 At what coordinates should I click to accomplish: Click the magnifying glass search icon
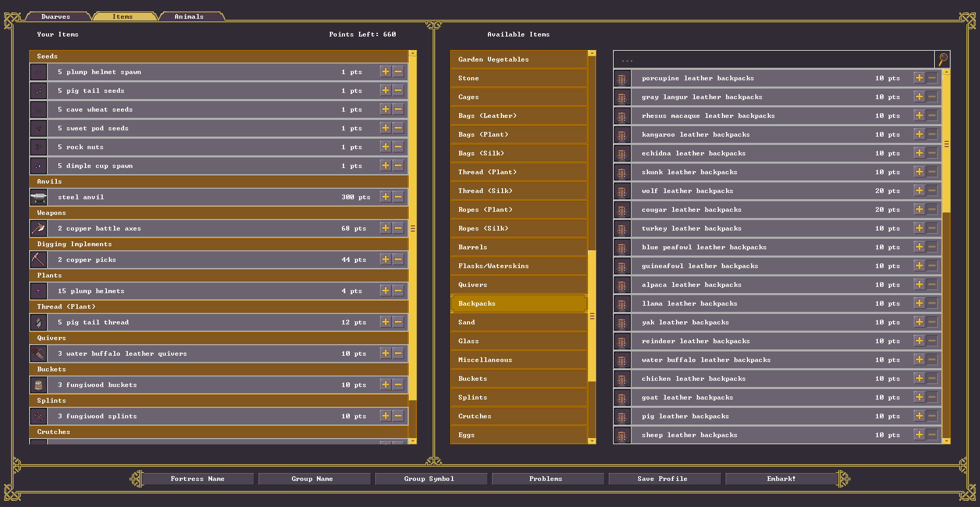(942, 59)
